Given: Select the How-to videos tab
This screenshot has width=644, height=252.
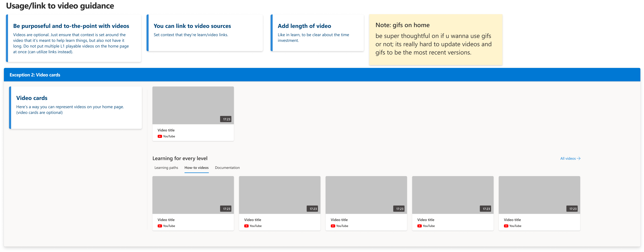Looking at the screenshot, I should pos(197,168).
